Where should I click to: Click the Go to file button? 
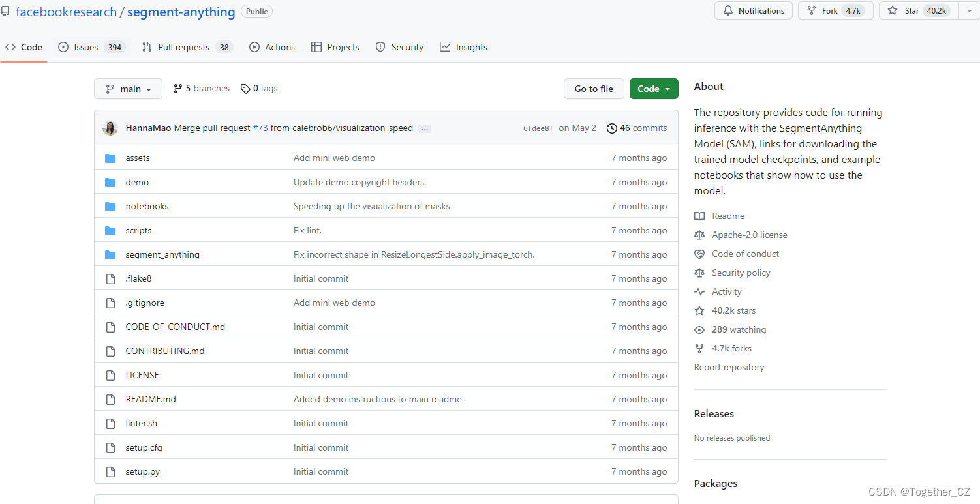click(594, 88)
